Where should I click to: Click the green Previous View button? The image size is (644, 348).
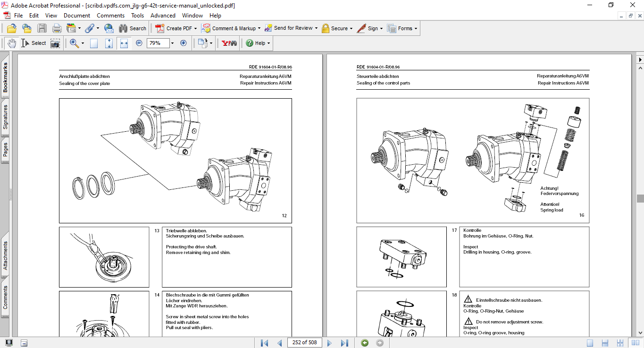(365, 343)
